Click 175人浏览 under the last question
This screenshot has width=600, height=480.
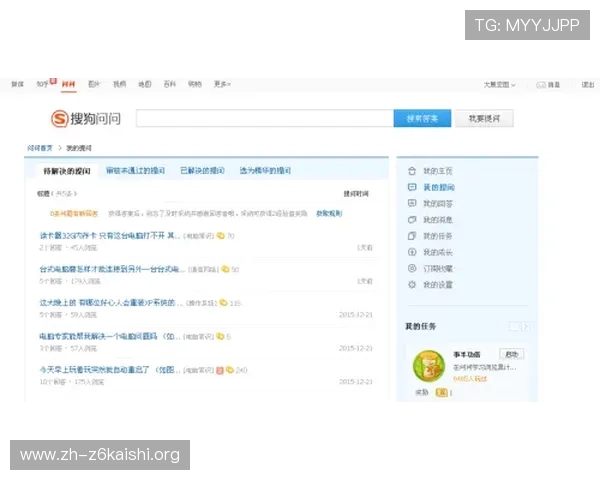pos(89,382)
